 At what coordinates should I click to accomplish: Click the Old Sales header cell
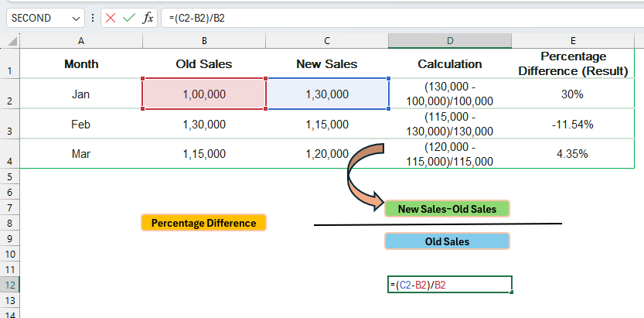(x=204, y=63)
